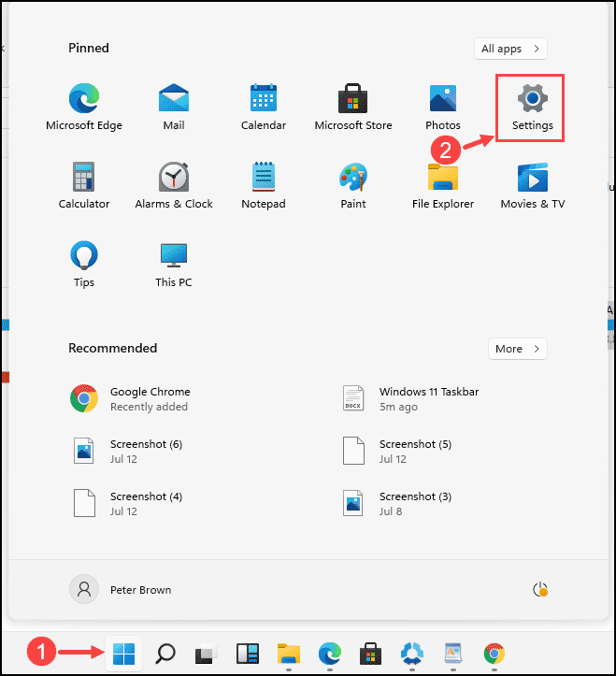Open recommended Google Chrome entry
This screenshot has height=676, width=616.
point(129,399)
